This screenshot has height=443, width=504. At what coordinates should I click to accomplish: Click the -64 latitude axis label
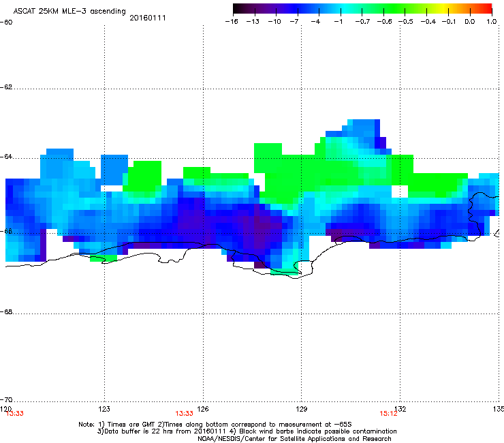6,157
